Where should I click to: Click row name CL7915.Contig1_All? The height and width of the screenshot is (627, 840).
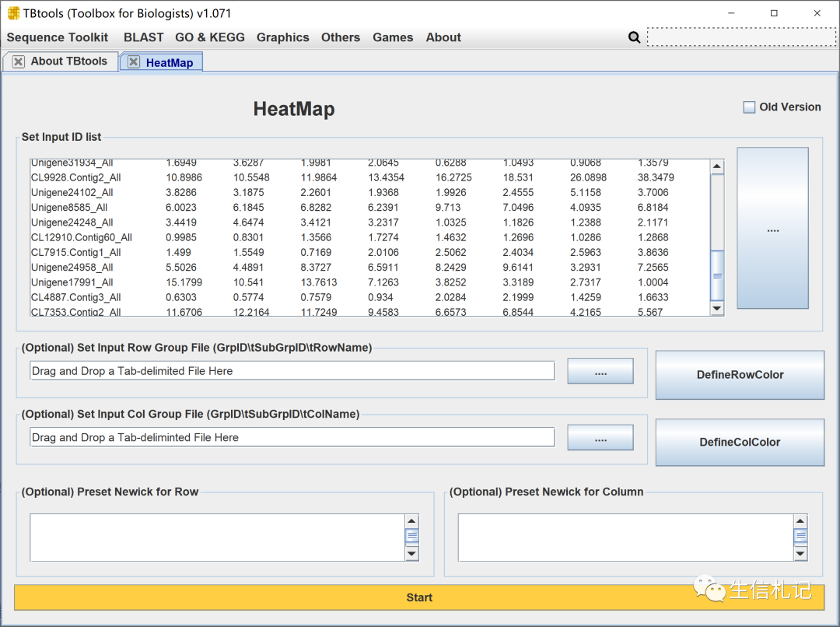click(76, 252)
